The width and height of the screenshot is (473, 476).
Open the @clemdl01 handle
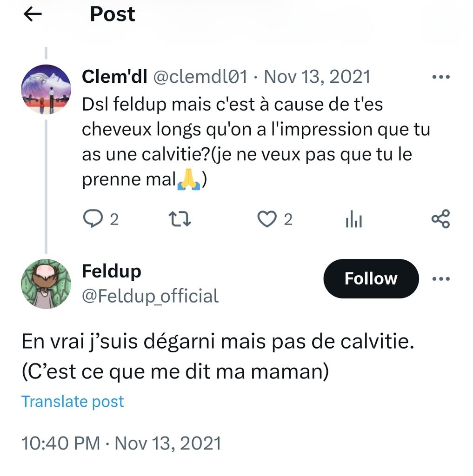tap(200, 77)
